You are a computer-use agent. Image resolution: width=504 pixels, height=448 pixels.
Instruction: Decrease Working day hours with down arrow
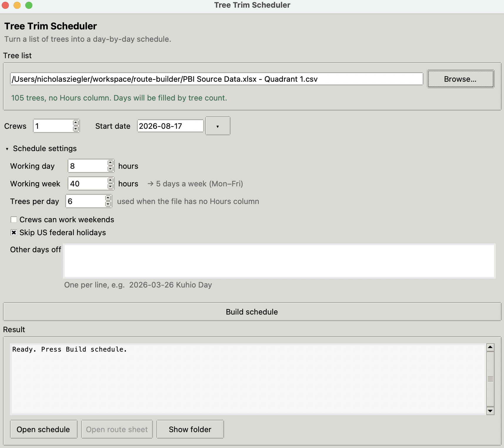(x=110, y=169)
